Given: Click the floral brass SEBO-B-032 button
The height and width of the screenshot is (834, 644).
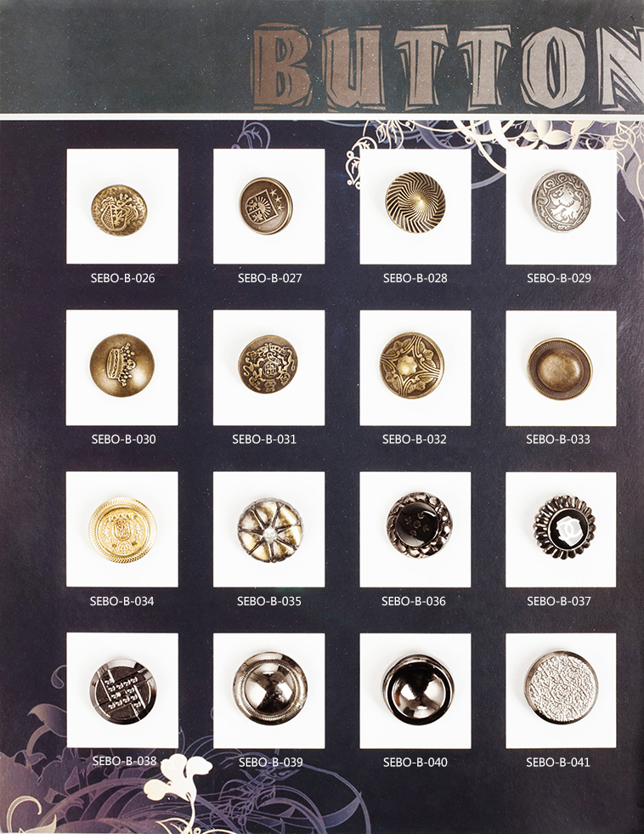Looking at the screenshot, I should coord(412,366).
